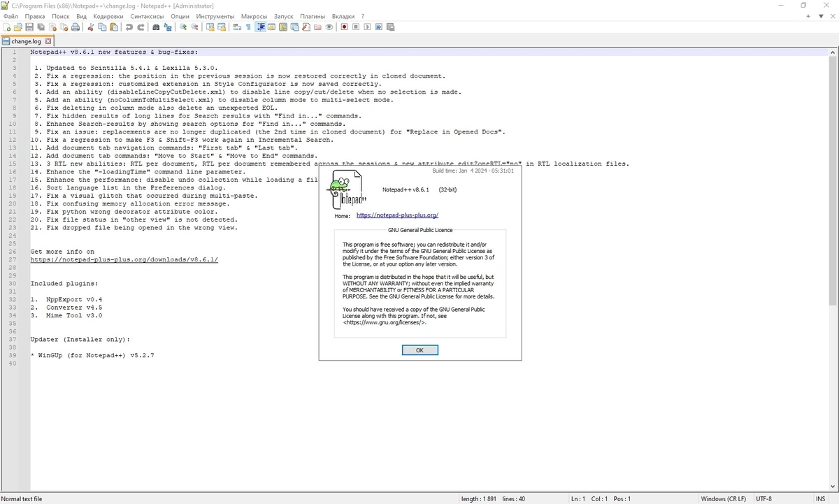This screenshot has height=504, width=839.
Task: Toggle the highlighted Indent guide icon
Action: tap(260, 27)
